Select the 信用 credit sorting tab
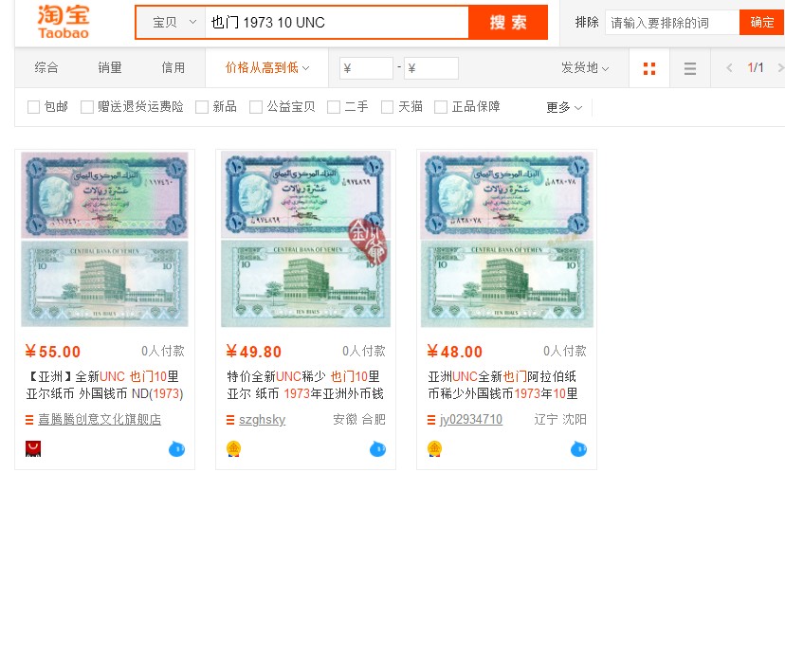The height and width of the screenshot is (672, 785). 173,66
